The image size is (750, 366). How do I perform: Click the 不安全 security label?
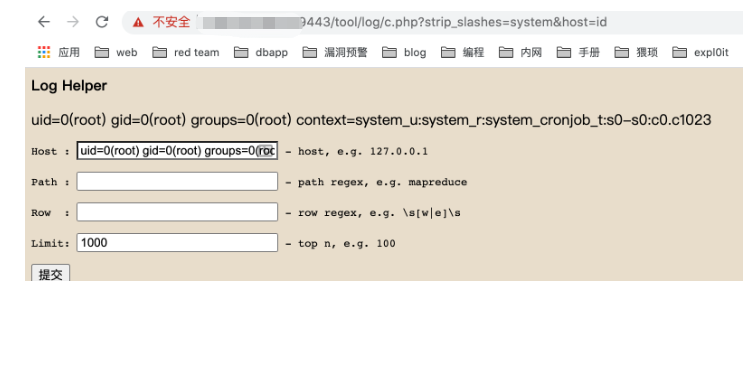[171, 22]
